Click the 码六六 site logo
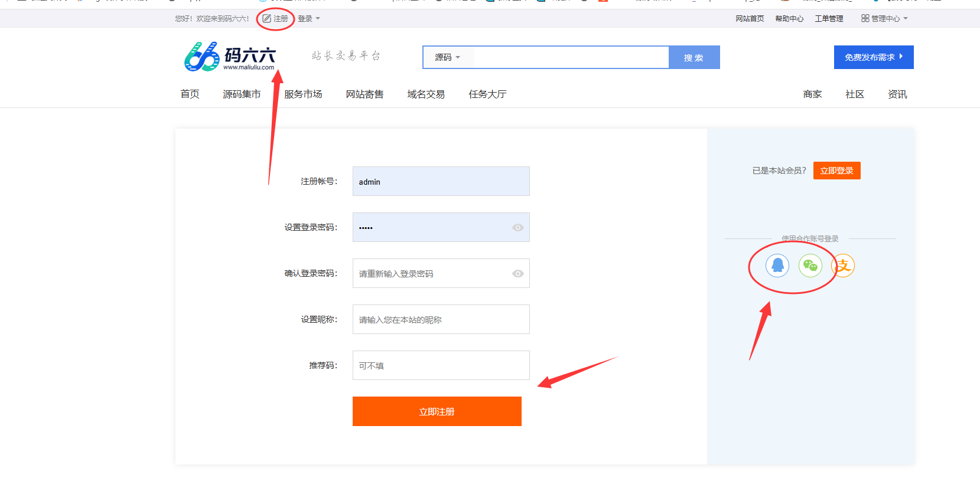The width and height of the screenshot is (980, 478). (229, 57)
